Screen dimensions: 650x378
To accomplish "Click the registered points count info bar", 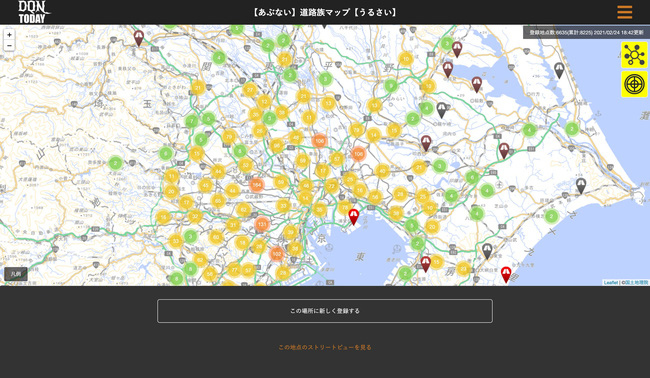I will click(x=586, y=32).
